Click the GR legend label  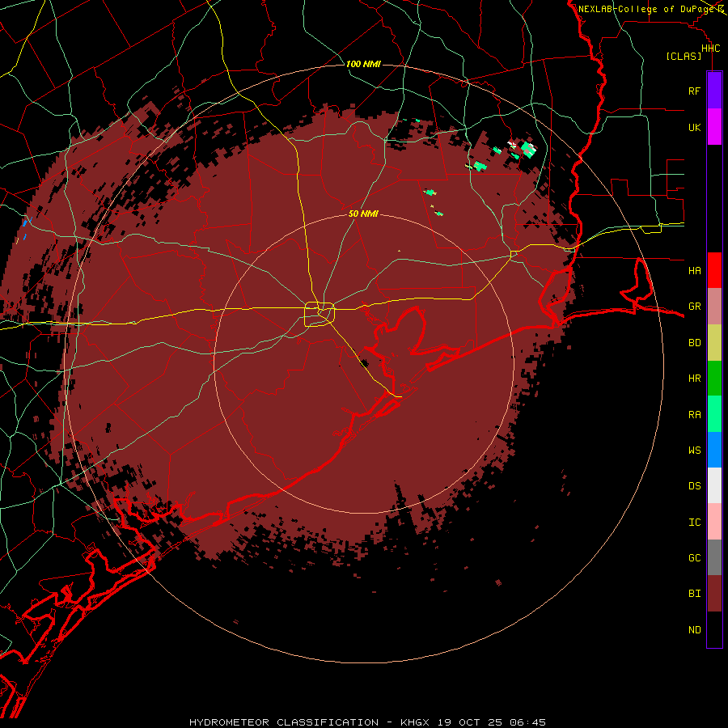pyautogui.click(x=694, y=307)
